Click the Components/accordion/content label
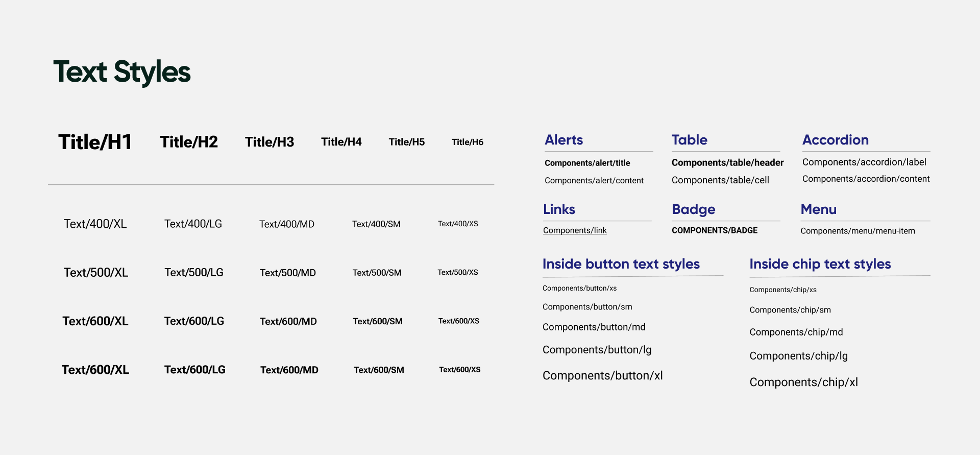980x455 pixels. tap(866, 179)
